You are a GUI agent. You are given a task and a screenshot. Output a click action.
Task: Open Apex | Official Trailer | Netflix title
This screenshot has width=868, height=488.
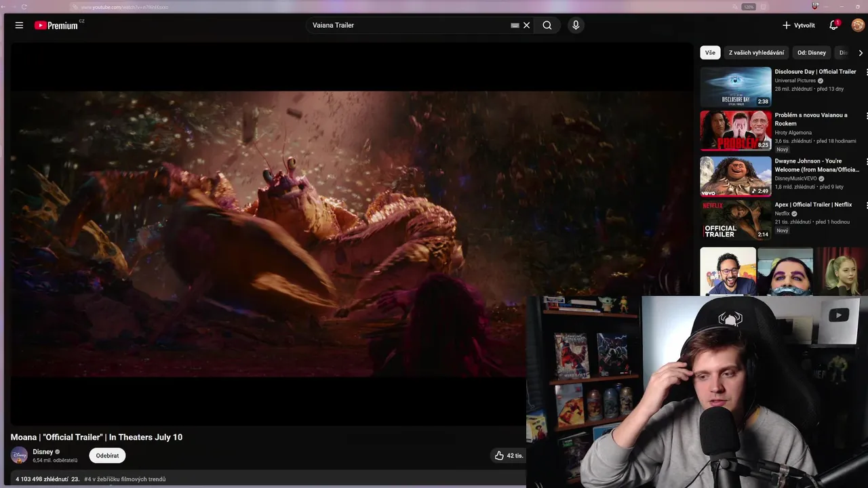(x=813, y=204)
